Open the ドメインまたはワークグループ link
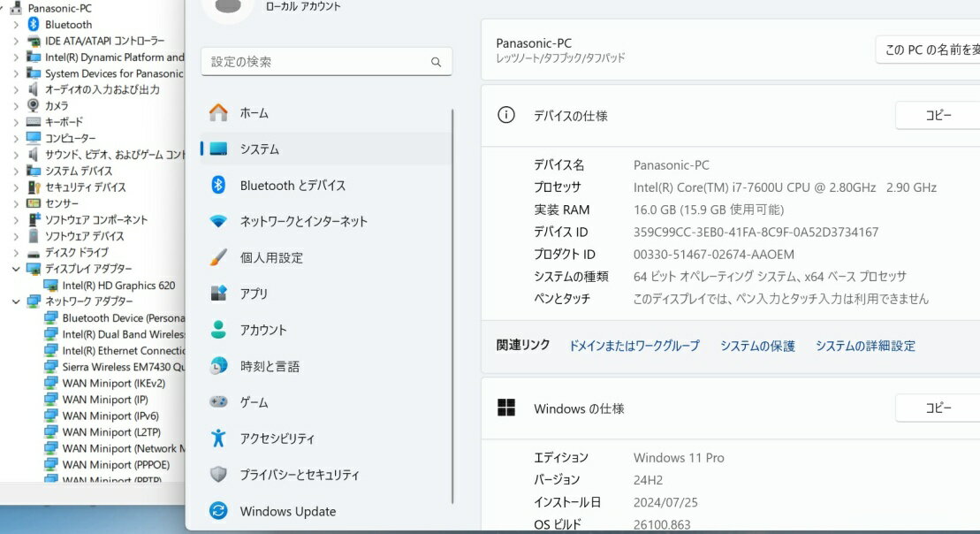The height and width of the screenshot is (534, 980). click(x=634, y=346)
